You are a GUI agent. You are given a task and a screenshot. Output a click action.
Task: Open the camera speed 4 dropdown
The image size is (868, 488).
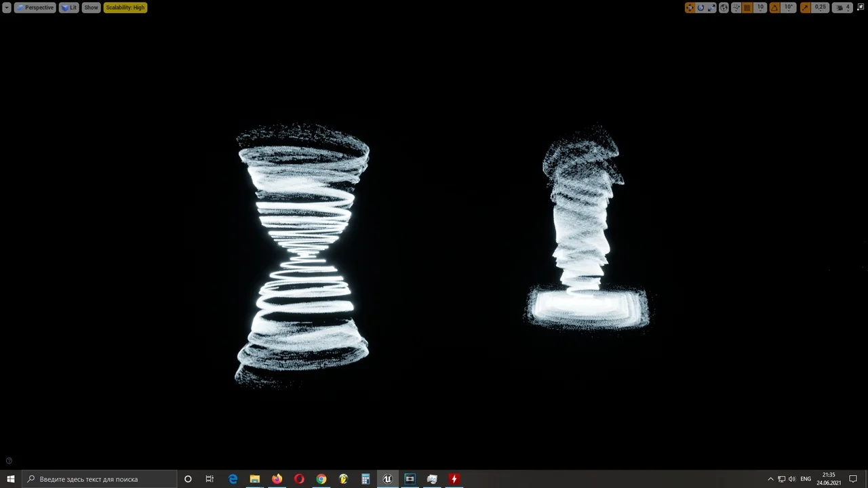843,7
